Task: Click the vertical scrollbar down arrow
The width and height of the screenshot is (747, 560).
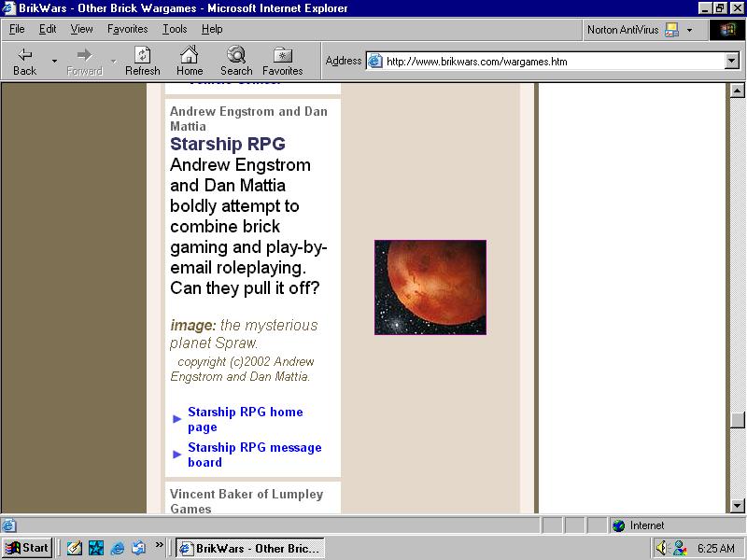Action: point(737,505)
